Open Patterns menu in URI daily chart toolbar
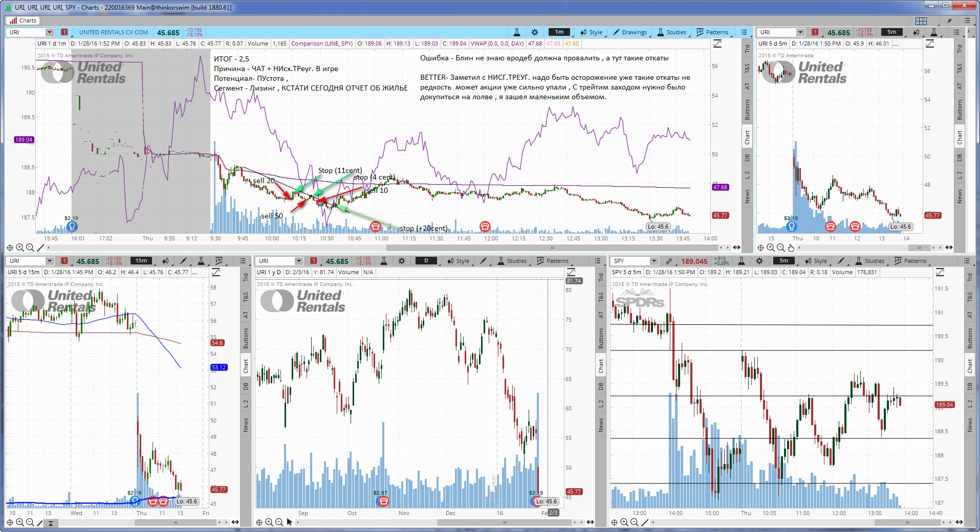980x532 pixels. pyautogui.click(x=552, y=261)
